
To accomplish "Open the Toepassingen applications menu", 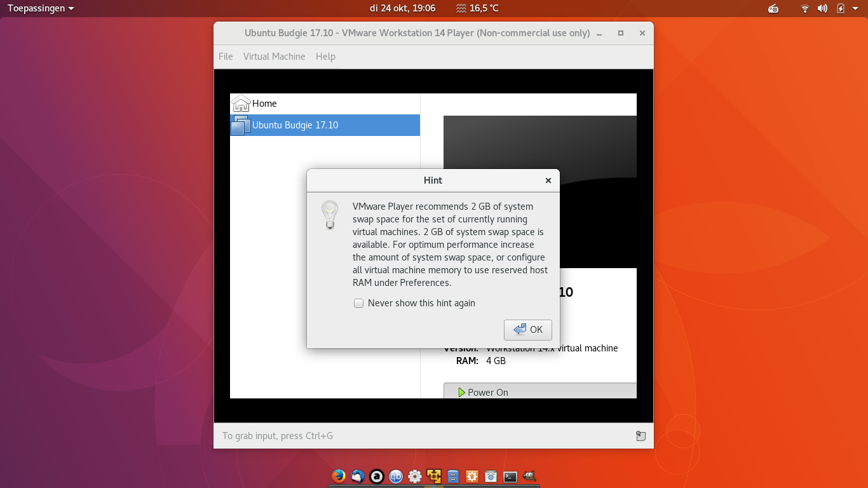I will (x=41, y=8).
